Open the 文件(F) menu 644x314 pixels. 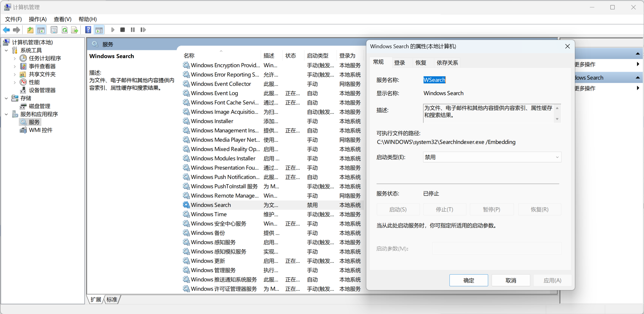click(x=13, y=19)
